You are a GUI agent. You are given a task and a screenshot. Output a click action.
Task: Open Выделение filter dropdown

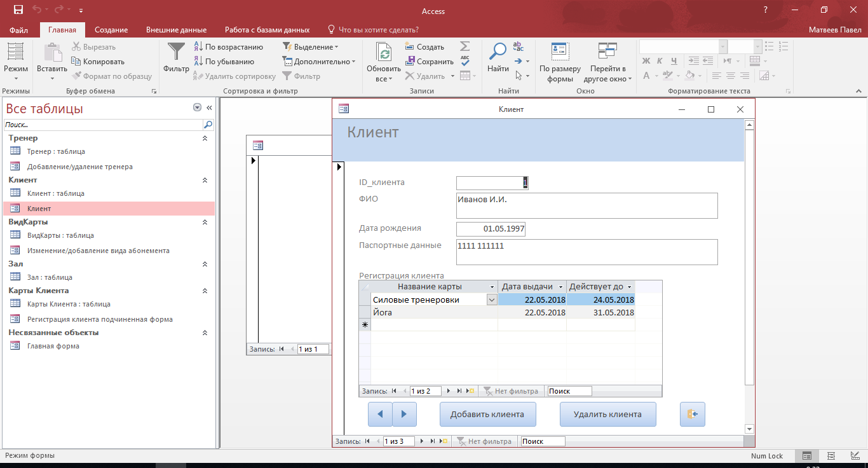tap(310, 47)
